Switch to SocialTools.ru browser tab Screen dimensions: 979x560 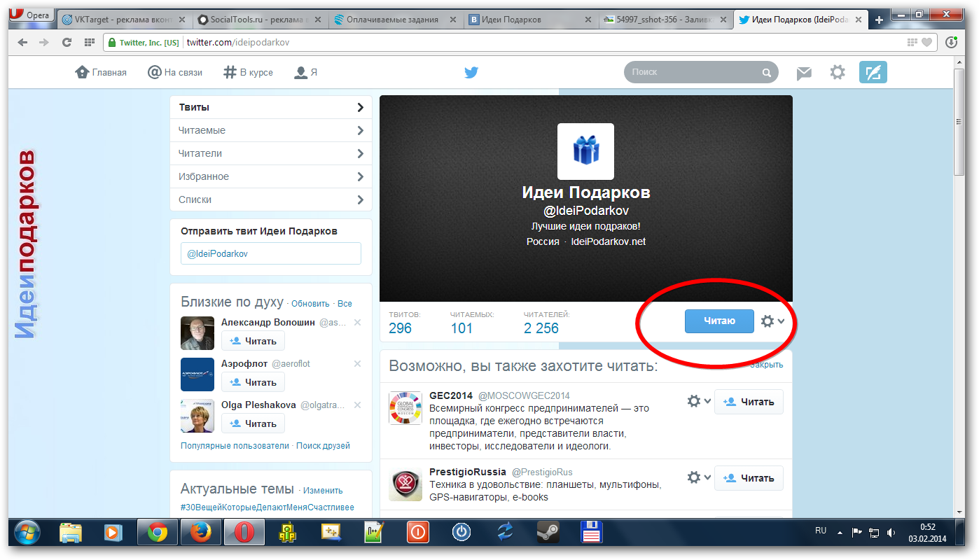[260, 20]
